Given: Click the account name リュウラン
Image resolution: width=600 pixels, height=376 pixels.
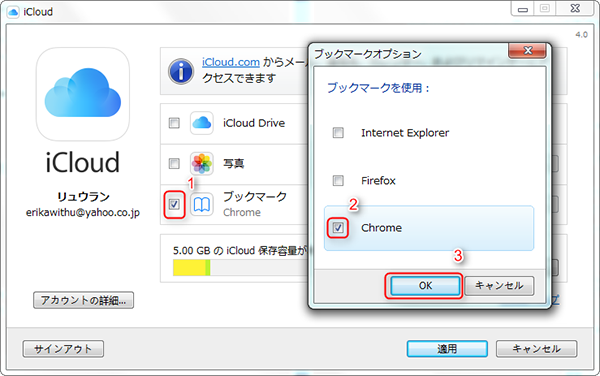Looking at the screenshot, I should click(83, 197).
